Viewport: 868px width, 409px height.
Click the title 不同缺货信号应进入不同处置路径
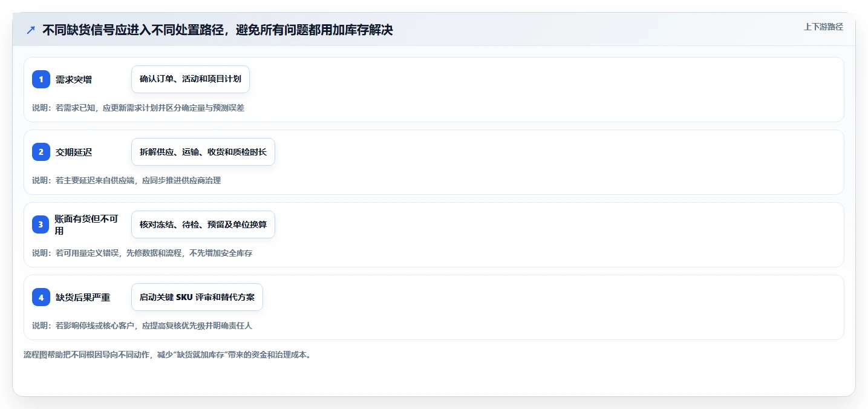[218, 30]
